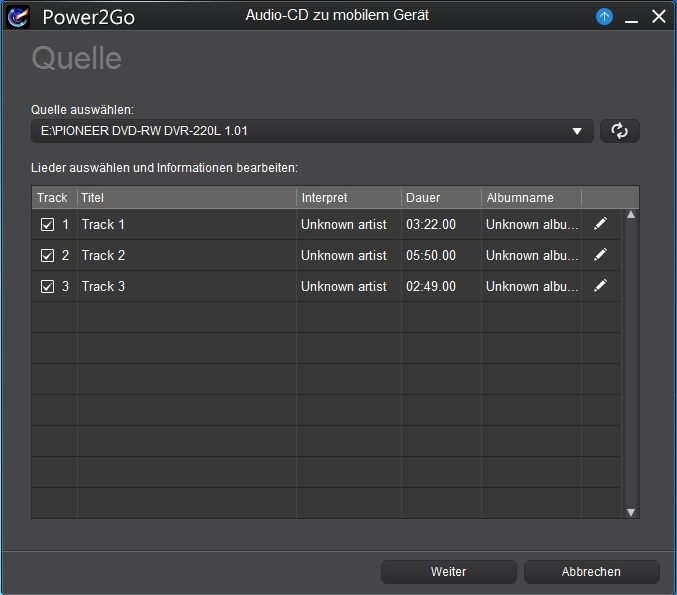Click scrollbar up arrow of track list
677x595 pixels.
pos(631,215)
